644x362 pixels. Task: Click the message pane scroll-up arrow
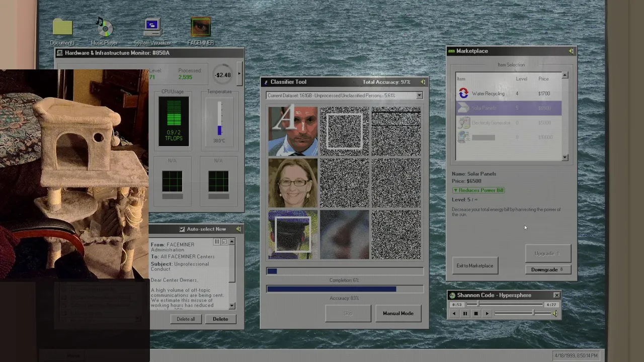(x=231, y=242)
